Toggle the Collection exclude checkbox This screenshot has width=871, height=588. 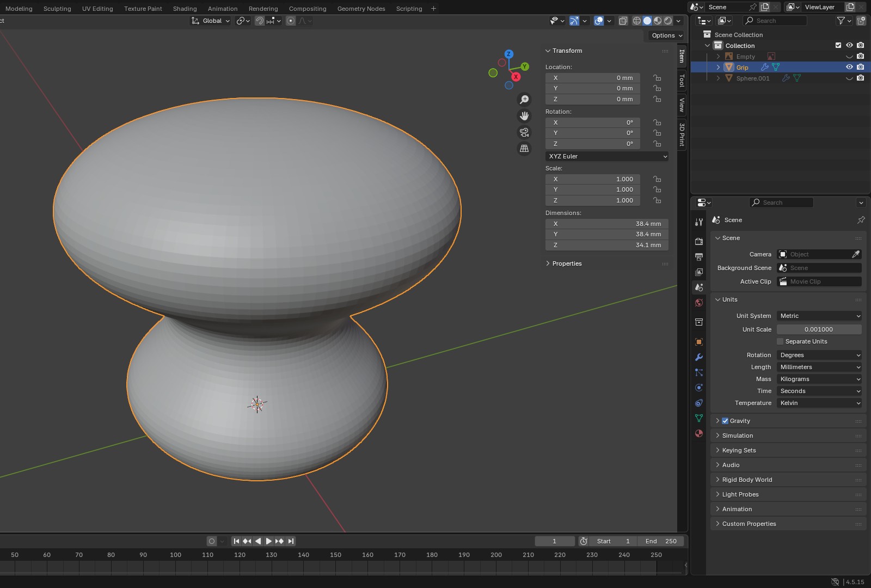[838, 45]
